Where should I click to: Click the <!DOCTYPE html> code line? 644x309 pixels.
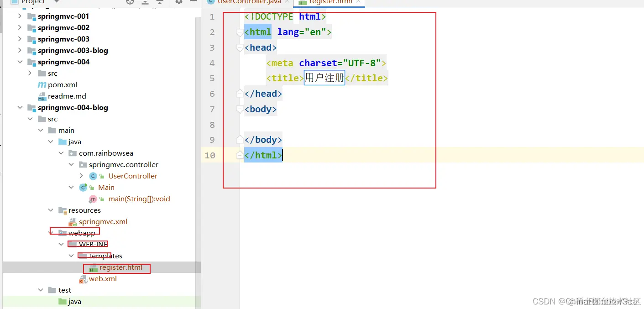[285, 17]
